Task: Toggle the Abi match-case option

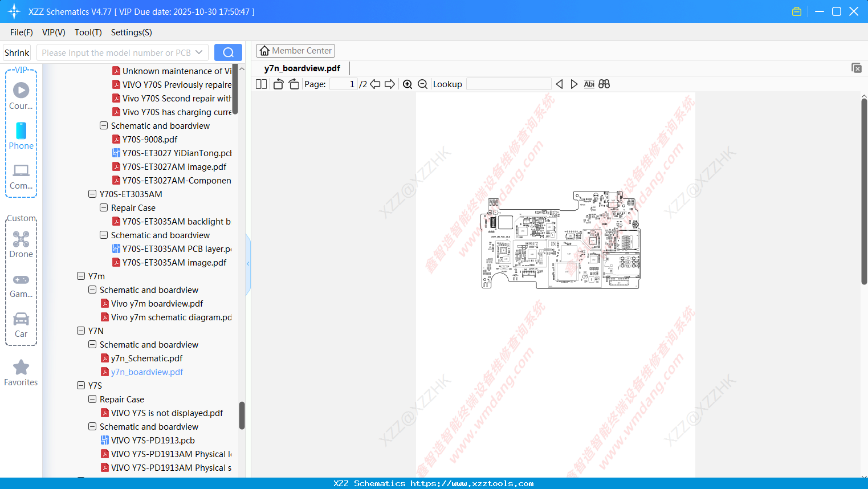Action: coord(589,84)
